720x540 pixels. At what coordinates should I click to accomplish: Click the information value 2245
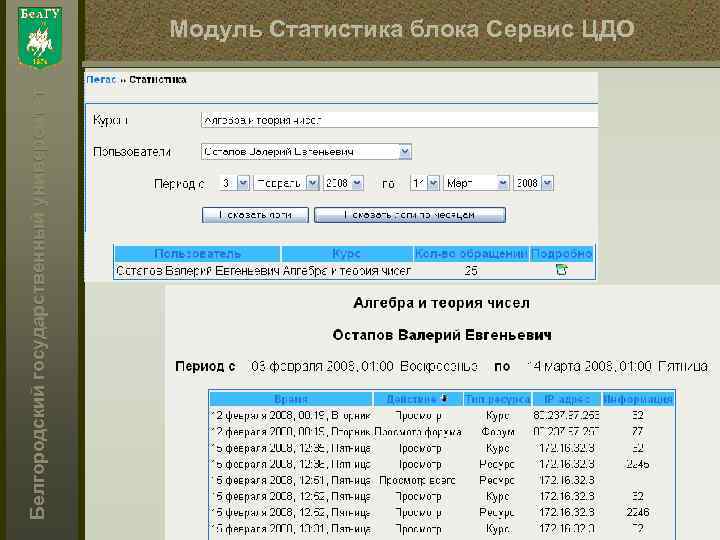(638, 464)
